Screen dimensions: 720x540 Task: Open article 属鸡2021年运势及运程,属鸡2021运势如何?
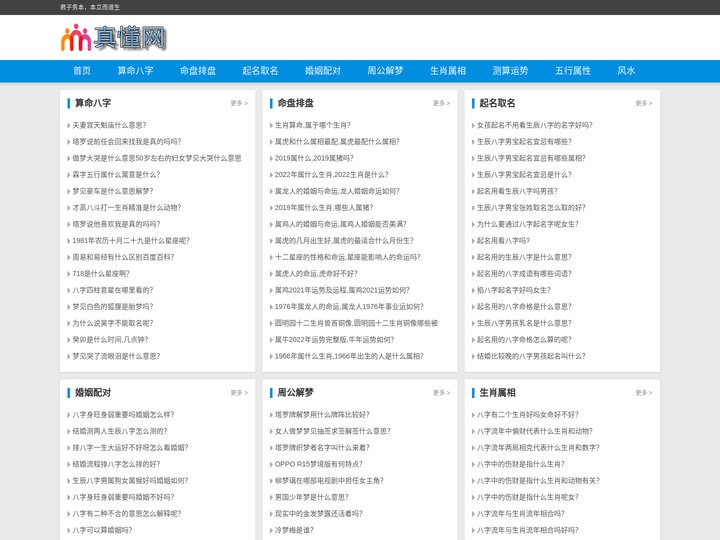click(342, 290)
